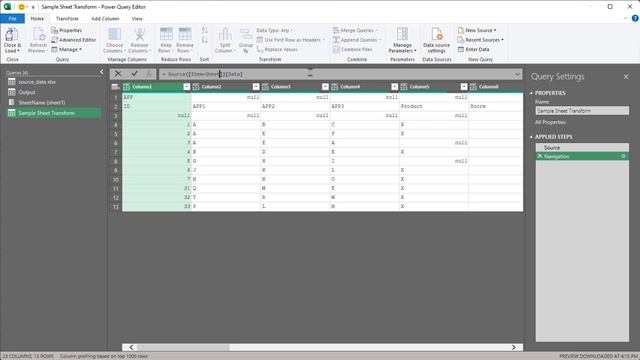Click the Close & Load icon

pos(11,35)
